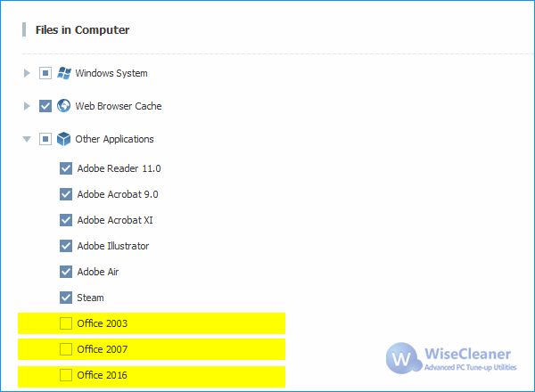Check the Office 2016 checkbox
The width and height of the screenshot is (535, 392).
tap(66, 375)
